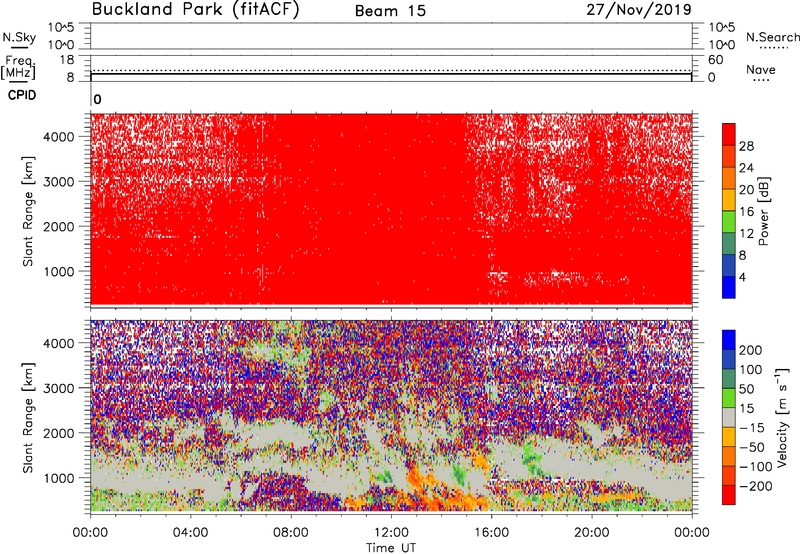Image resolution: width=800 pixels, height=554 pixels.
Task: Click the 18 tick on the frequency axis
Action: click(x=67, y=60)
